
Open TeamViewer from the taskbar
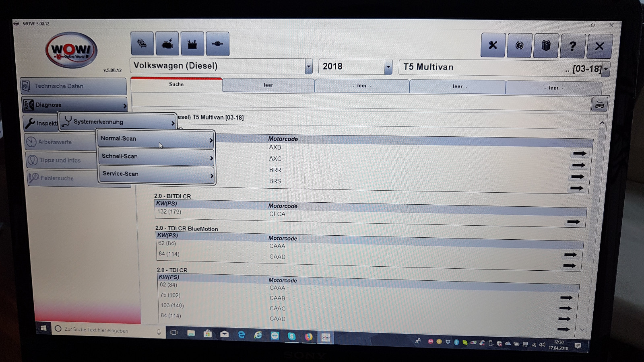pos(275,335)
